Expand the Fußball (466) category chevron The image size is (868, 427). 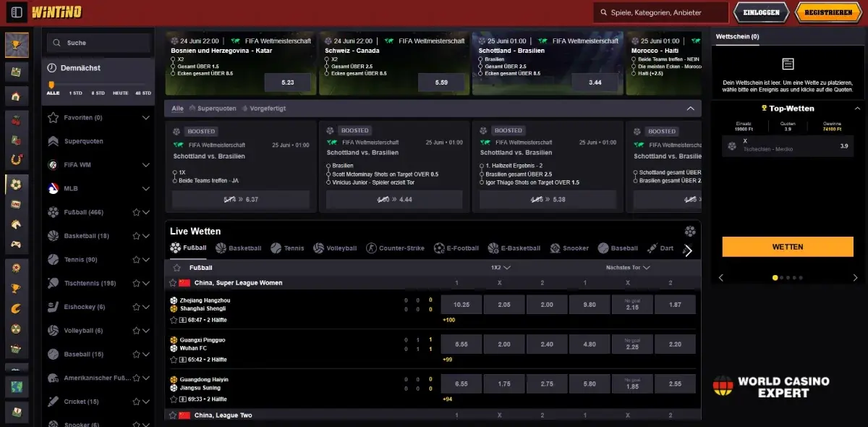[146, 212]
